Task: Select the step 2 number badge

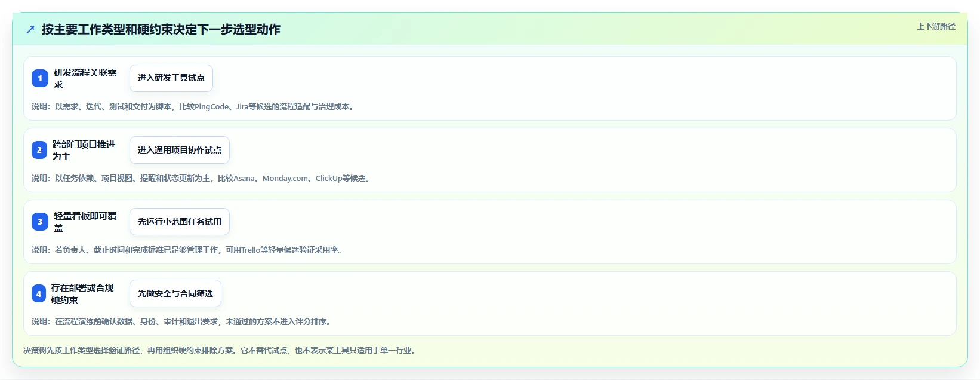Action: point(39,150)
